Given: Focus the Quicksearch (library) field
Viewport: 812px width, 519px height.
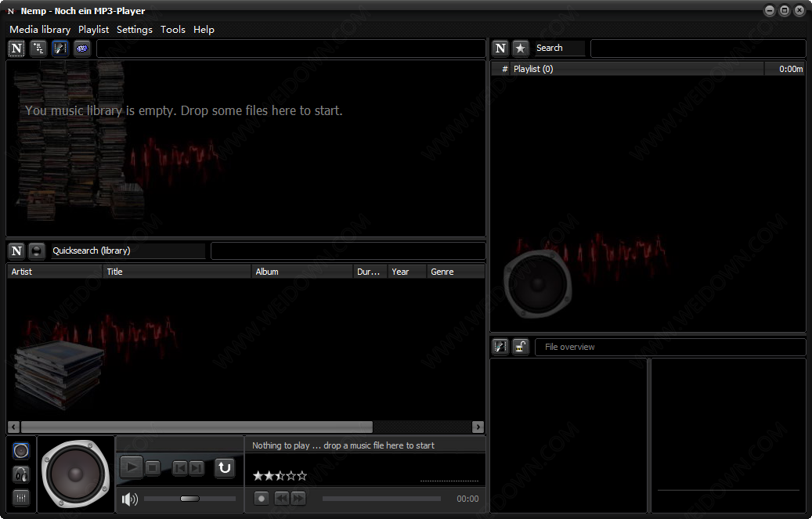Looking at the screenshot, I should click(128, 250).
